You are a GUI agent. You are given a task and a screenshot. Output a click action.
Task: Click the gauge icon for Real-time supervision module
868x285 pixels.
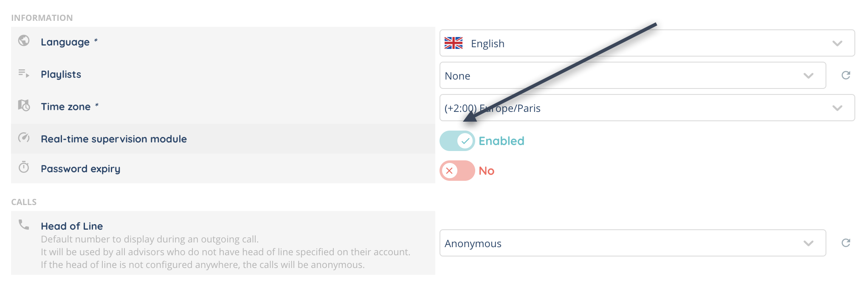(x=24, y=137)
